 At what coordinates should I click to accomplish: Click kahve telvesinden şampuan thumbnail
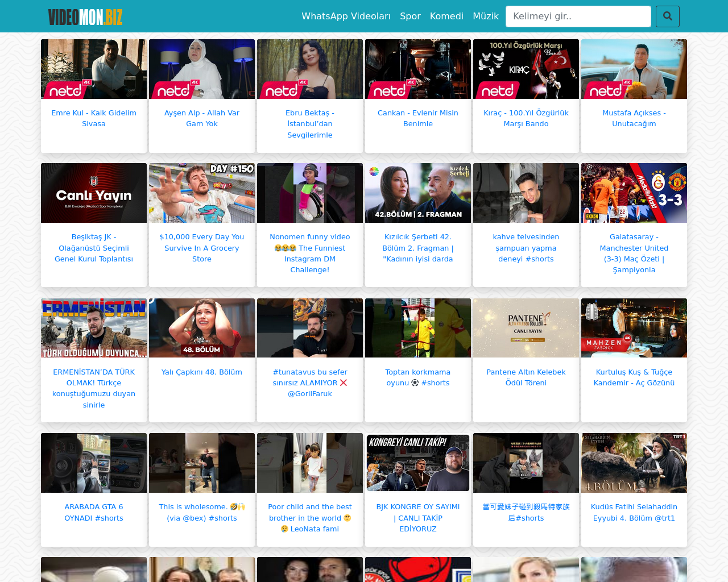[526, 193]
